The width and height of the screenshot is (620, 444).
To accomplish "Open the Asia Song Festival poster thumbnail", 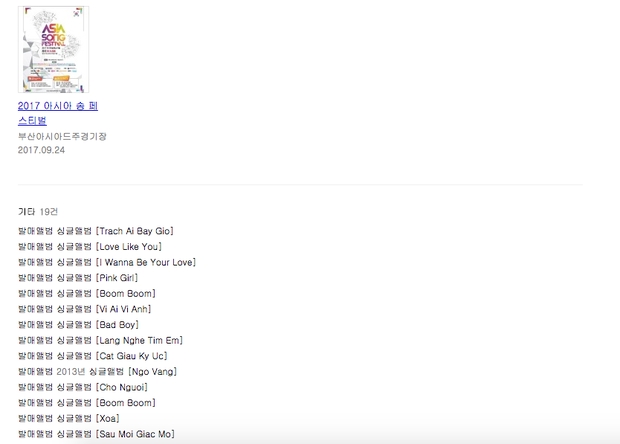I will tap(53, 49).
